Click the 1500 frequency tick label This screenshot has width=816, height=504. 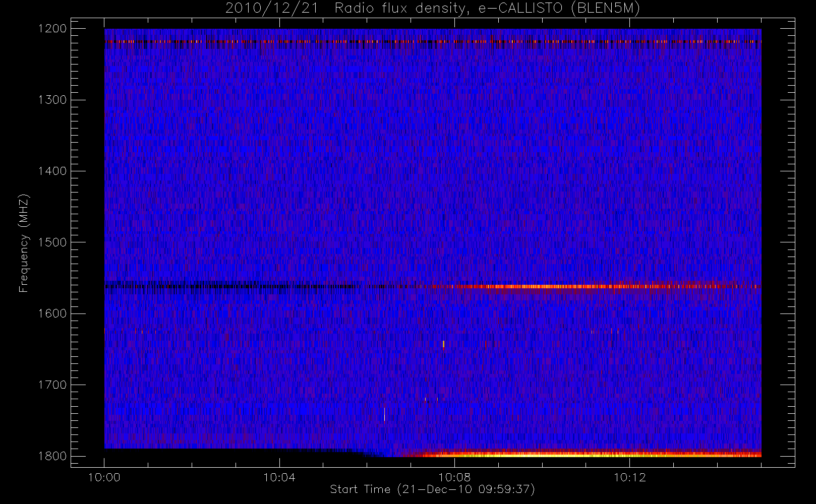(52, 242)
